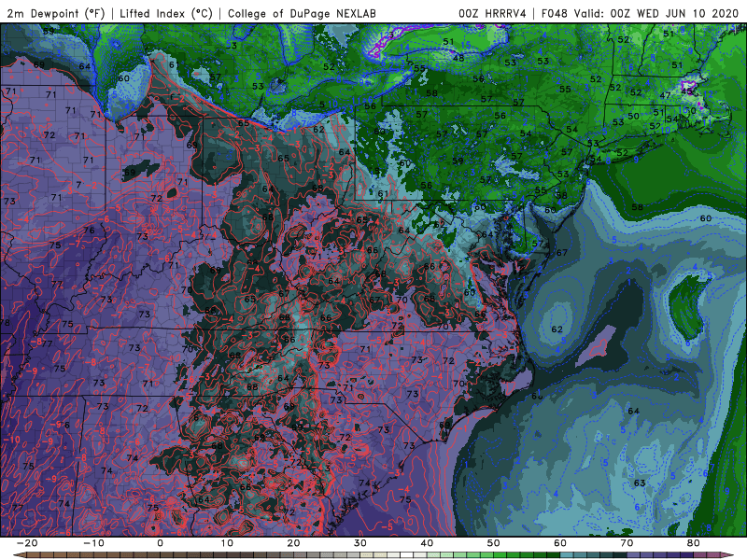This screenshot has width=747, height=560.
Task: Click the '-10' color scale label
Action: (x=93, y=543)
